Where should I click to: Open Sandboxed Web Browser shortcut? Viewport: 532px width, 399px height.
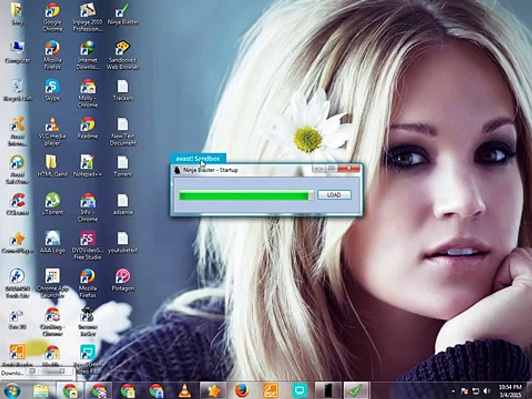[123, 55]
